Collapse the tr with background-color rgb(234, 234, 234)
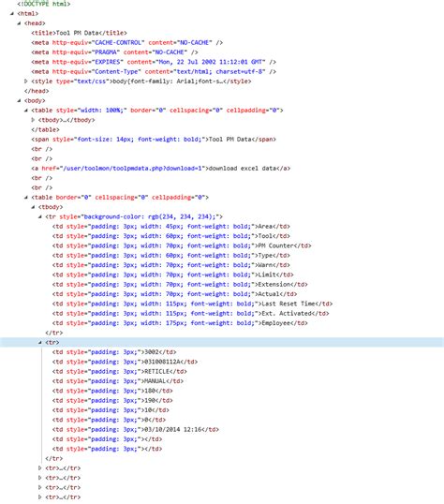 (40, 216)
